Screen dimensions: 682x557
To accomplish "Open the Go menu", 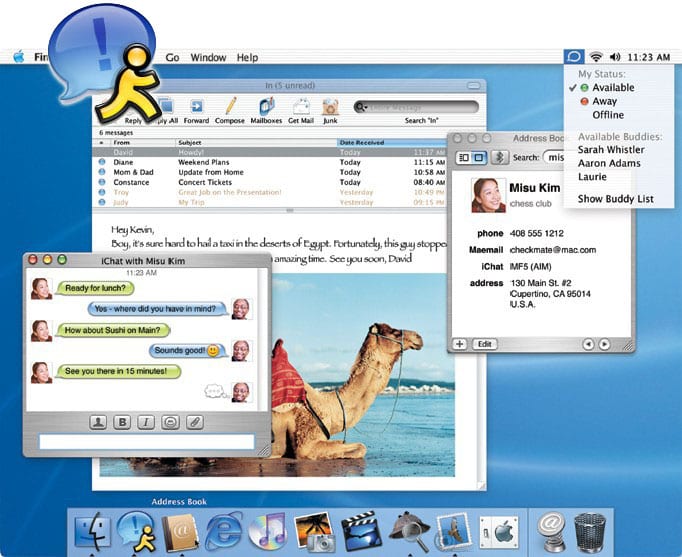I will [172, 57].
